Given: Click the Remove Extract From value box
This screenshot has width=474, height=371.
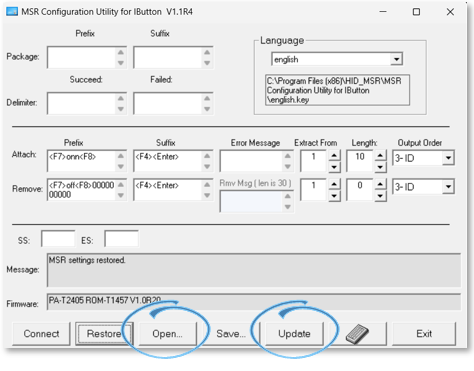Looking at the screenshot, I should (x=314, y=190).
